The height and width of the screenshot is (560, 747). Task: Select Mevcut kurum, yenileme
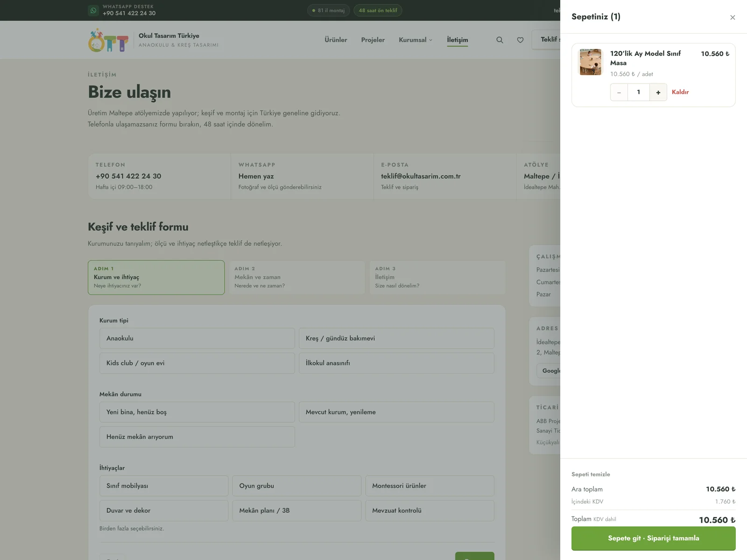pos(396,412)
